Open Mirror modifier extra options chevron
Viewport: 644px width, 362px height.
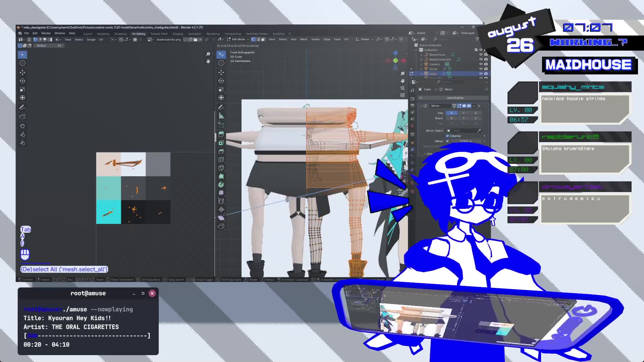pos(474,106)
